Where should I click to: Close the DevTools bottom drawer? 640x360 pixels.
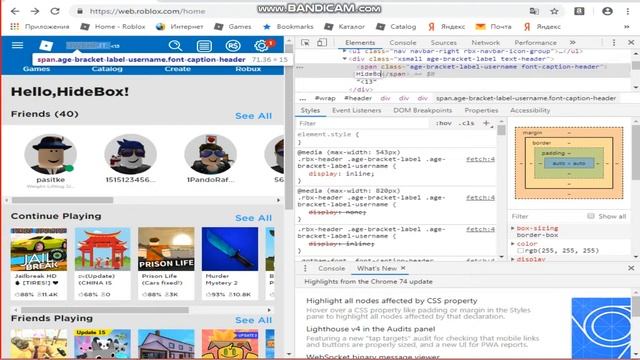(x=631, y=268)
